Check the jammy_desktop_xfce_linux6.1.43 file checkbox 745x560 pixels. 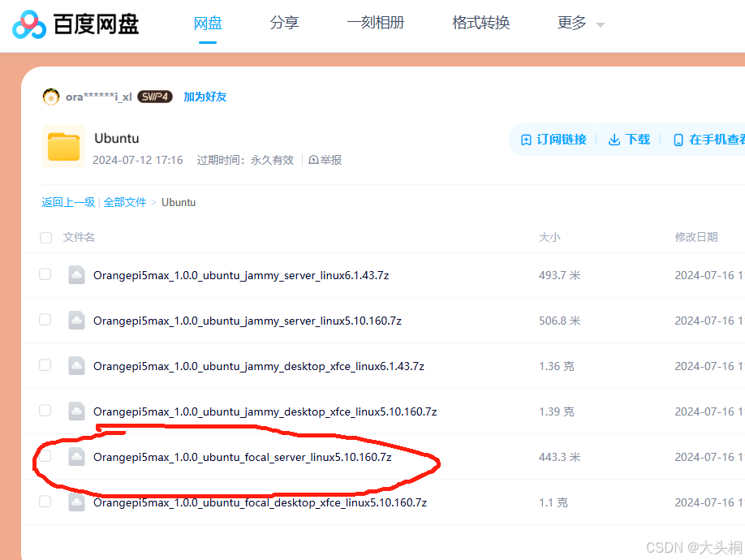tap(45, 364)
